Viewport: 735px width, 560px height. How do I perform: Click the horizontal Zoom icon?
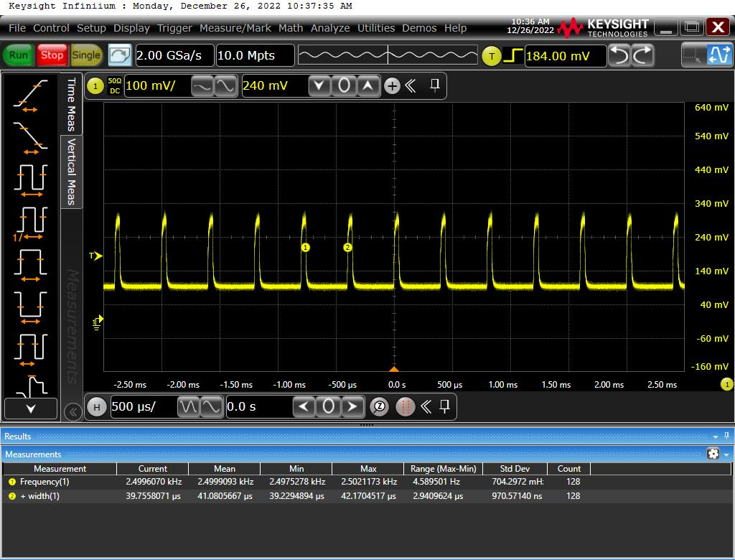coord(379,407)
